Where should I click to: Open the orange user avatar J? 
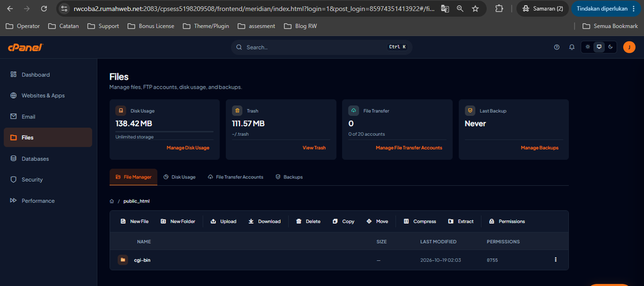629,47
